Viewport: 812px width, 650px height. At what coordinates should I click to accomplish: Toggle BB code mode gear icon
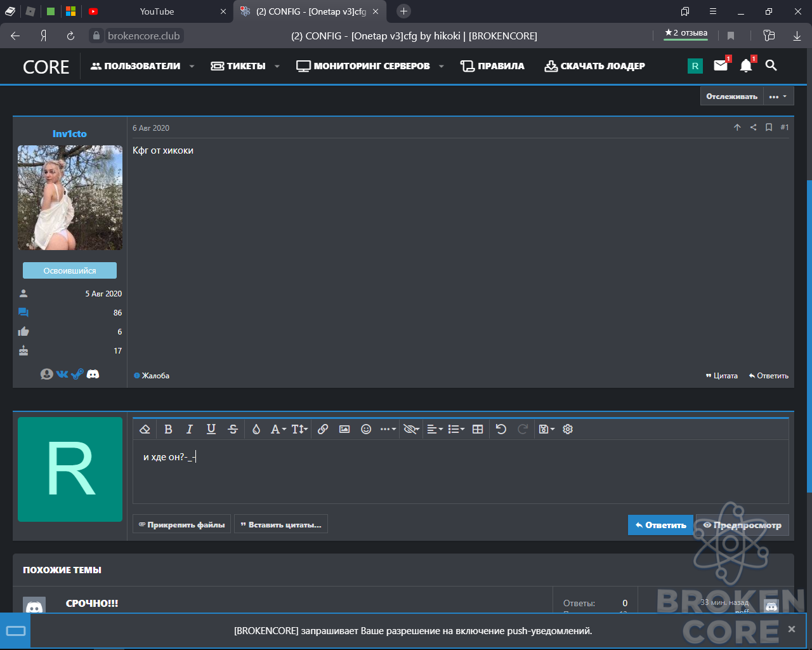pyautogui.click(x=568, y=429)
